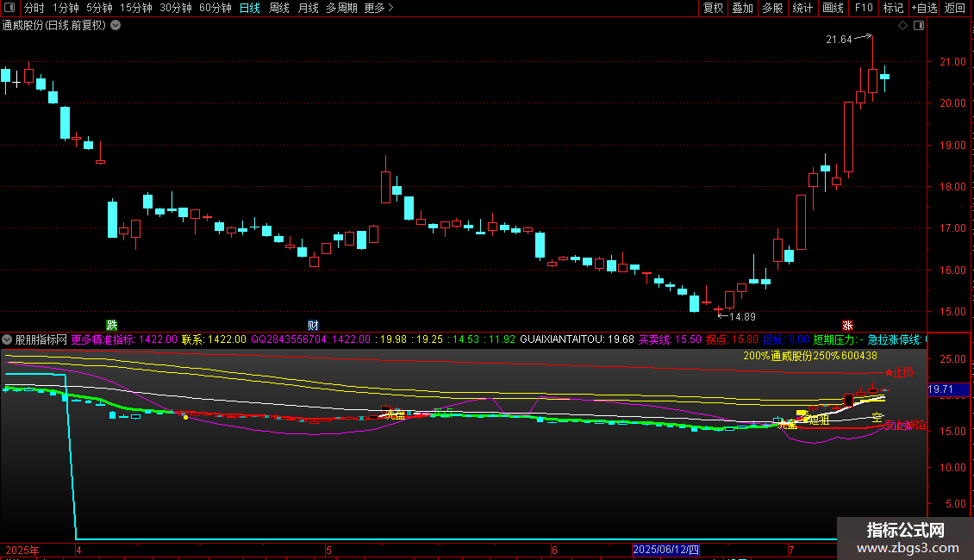Screen dimensions: 974x560
Task: Select the 1分钟 timeframe
Action: tap(66, 8)
